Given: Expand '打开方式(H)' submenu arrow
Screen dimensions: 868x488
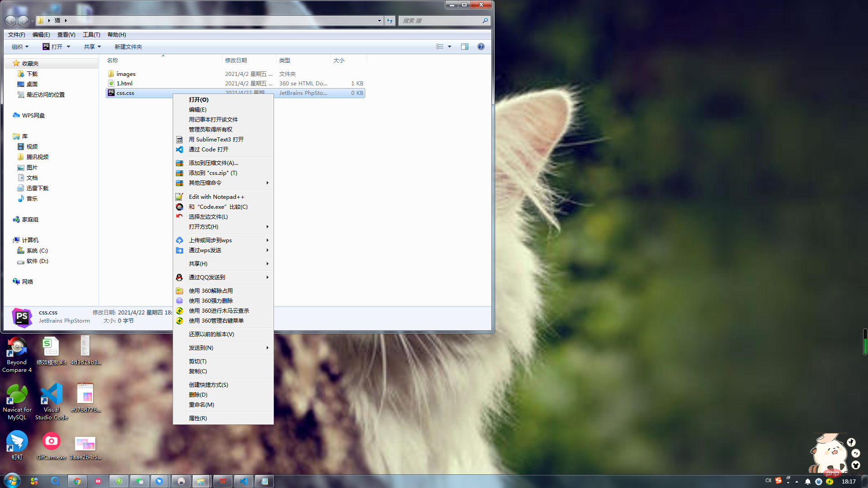Looking at the screenshot, I should 268,226.
